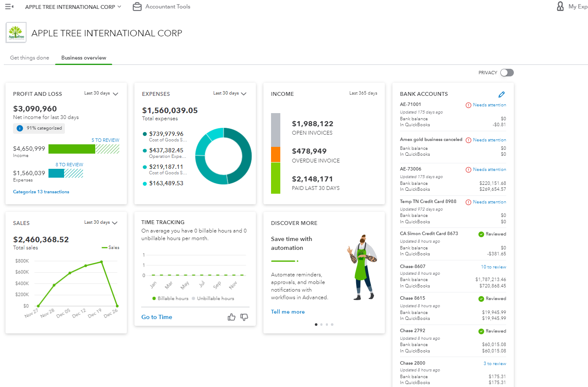Select fourth carousel dot in Discover More
This screenshot has width=588, height=387.
click(332, 325)
